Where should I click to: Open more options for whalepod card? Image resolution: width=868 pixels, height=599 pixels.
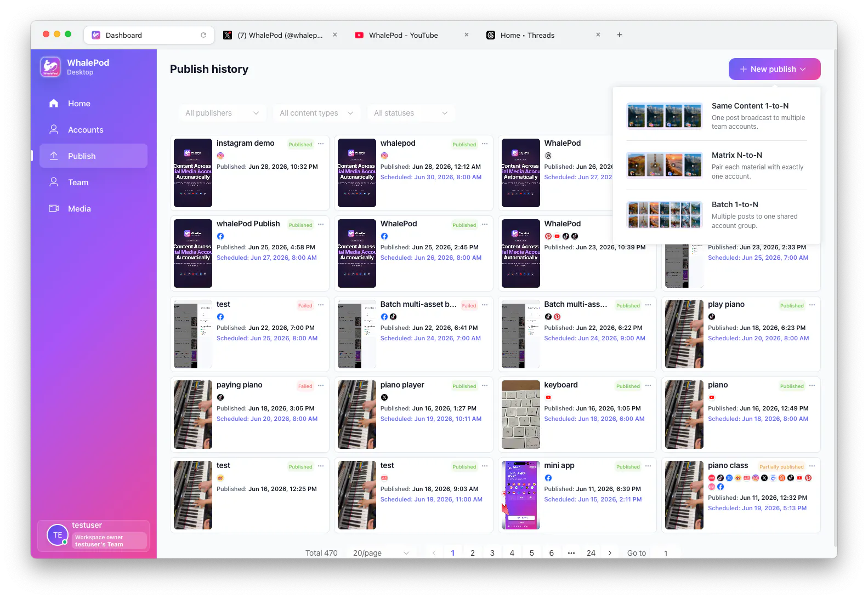pos(485,144)
